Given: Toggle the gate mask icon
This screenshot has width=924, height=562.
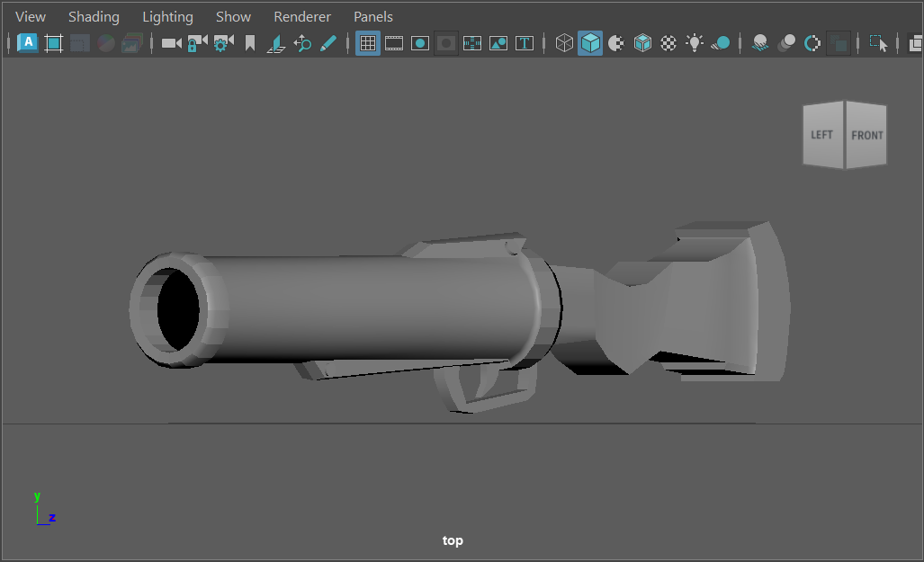Looking at the screenshot, I should [446, 43].
